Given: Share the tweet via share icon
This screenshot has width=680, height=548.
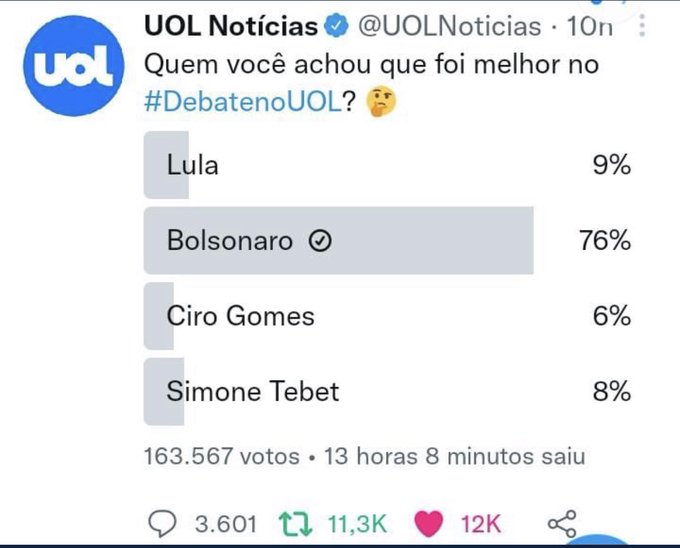Looking at the screenshot, I should (563, 523).
